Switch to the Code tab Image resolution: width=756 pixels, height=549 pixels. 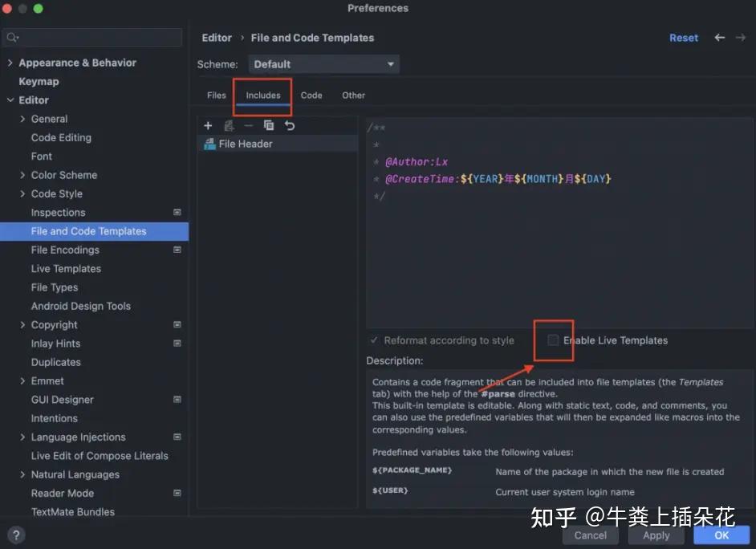(311, 95)
